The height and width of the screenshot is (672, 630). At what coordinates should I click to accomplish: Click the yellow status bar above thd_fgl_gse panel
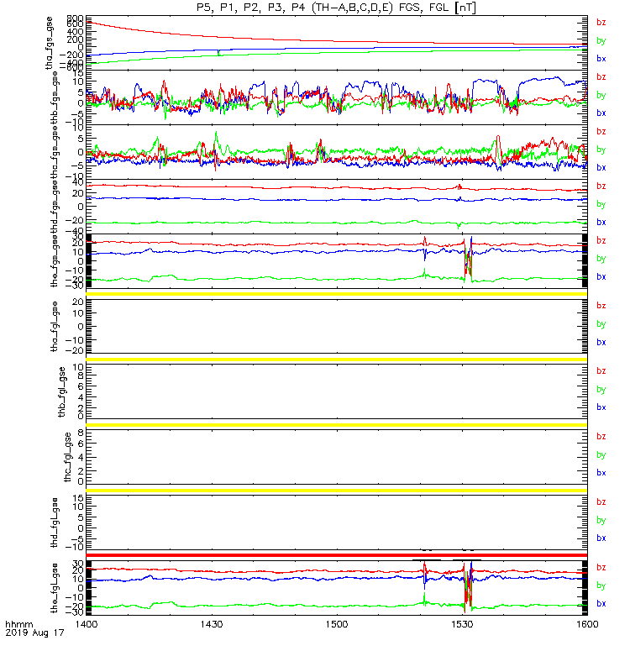coord(337,491)
